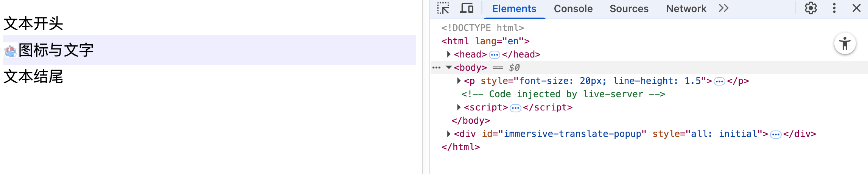Image resolution: width=868 pixels, height=174 pixels.
Task: Switch to the Sources tab
Action: click(x=629, y=9)
